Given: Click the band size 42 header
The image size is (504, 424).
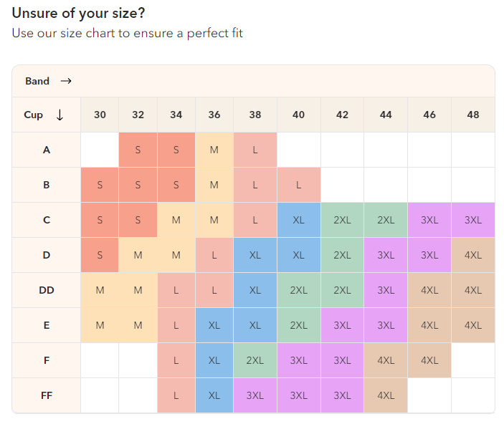Looking at the screenshot, I should point(342,115).
